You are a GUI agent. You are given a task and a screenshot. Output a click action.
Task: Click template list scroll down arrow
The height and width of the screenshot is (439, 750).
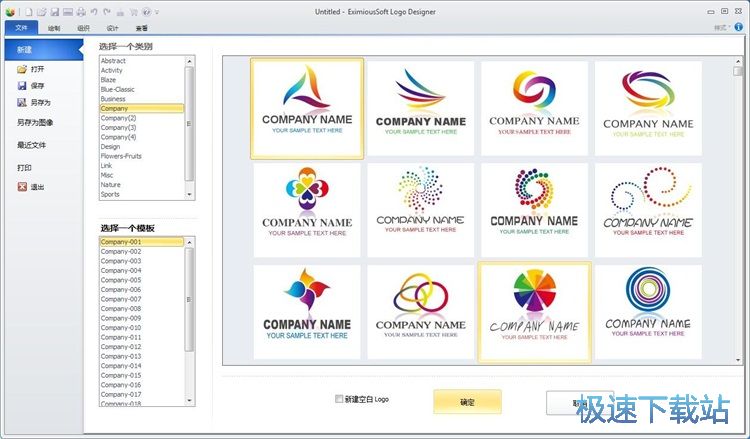189,401
